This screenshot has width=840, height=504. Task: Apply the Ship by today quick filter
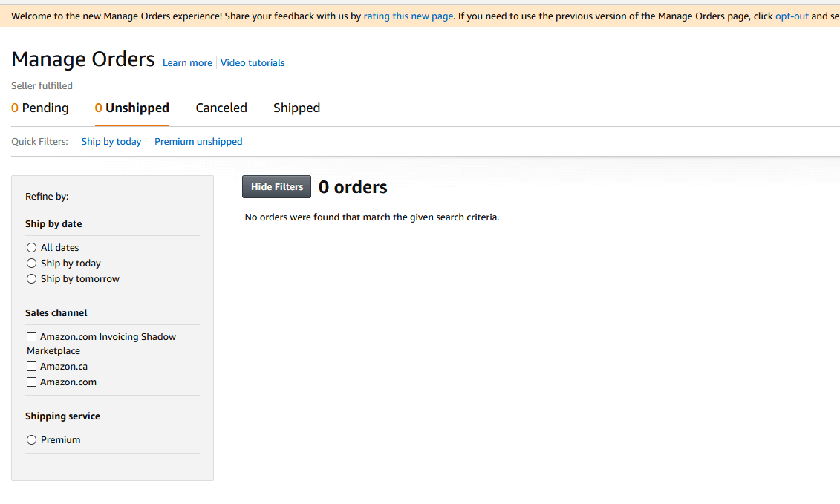(x=111, y=141)
